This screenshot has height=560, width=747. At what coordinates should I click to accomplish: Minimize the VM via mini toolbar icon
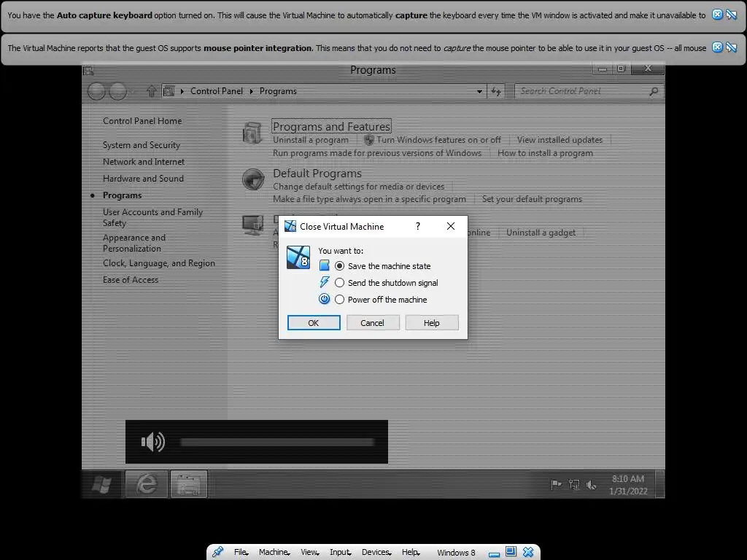tap(494, 553)
